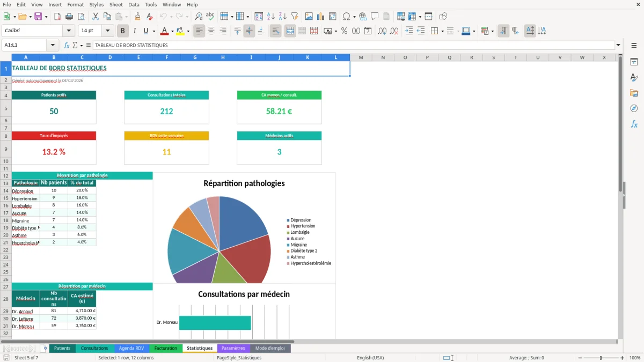The width and height of the screenshot is (644, 362).
Task: Toggle Align Left
Action: [x=199, y=31]
